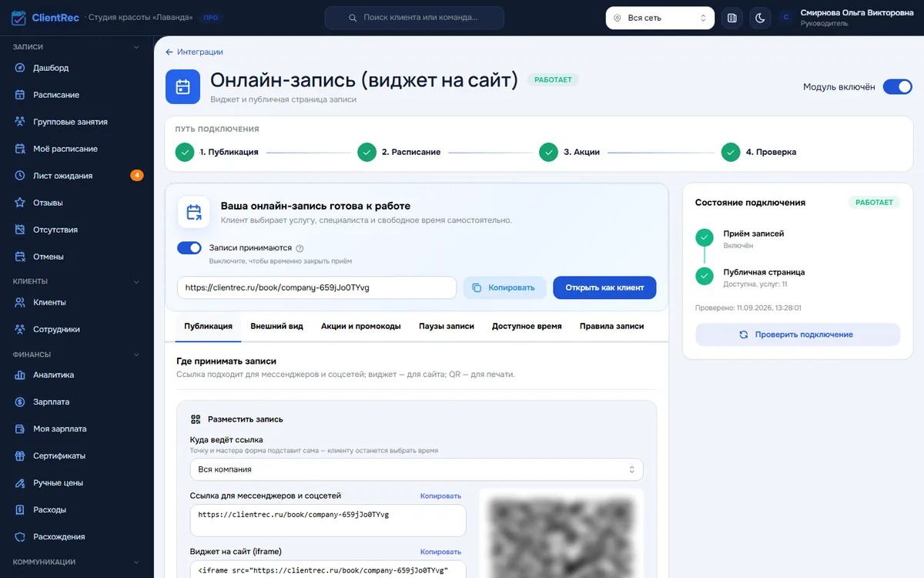Click the help icon next to Записи принимаются
Viewport: 924px width, 578px height.
pyautogui.click(x=300, y=248)
